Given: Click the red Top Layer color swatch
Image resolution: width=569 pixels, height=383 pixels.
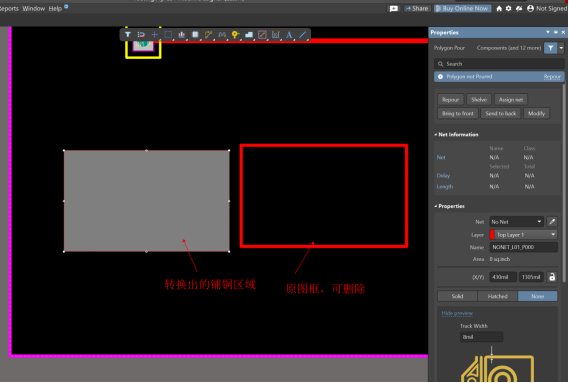Looking at the screenshot, I should (x=492, y=235).
